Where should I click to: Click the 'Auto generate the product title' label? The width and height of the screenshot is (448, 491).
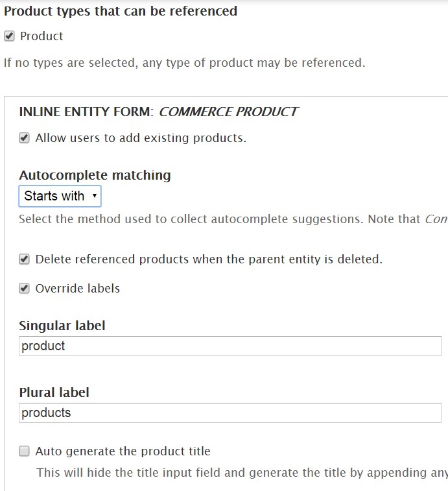point(123,451)
